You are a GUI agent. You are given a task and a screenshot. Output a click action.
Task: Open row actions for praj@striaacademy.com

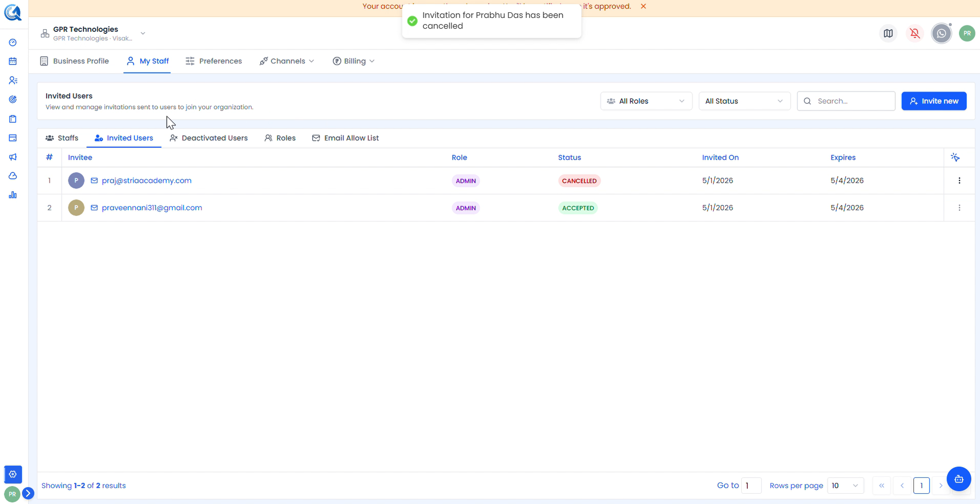960,181
